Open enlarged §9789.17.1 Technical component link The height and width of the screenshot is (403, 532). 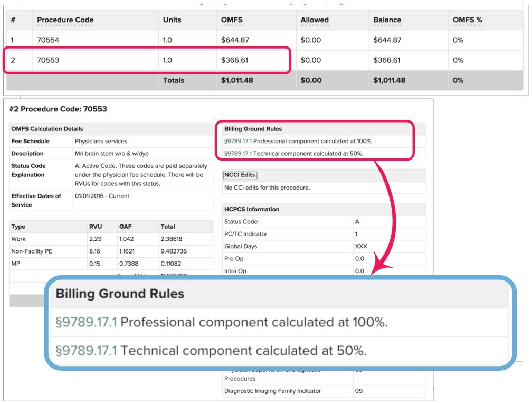86,351
